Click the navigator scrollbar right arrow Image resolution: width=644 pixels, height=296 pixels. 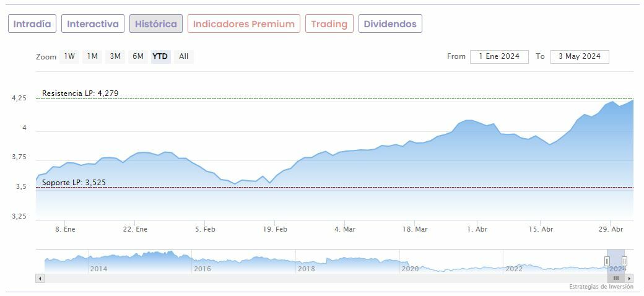point(629,279)
